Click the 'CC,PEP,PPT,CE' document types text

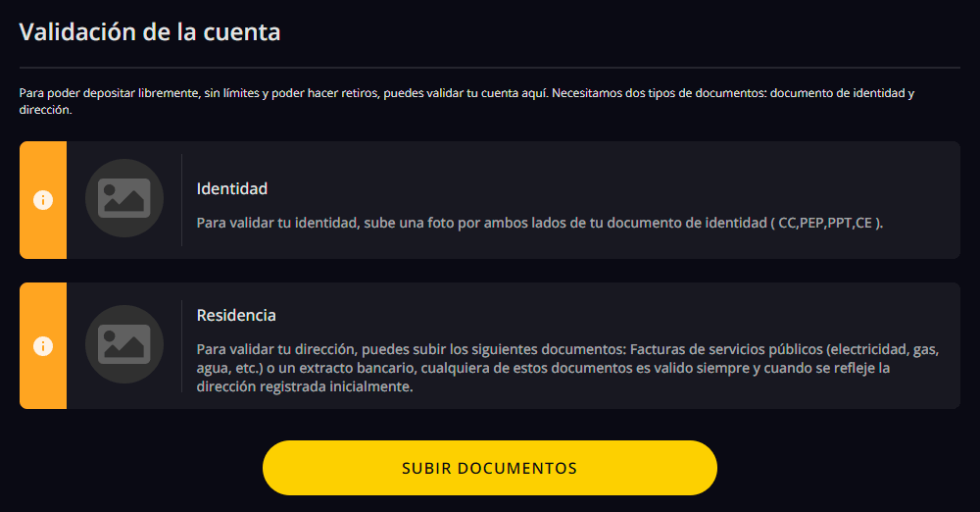825,223
